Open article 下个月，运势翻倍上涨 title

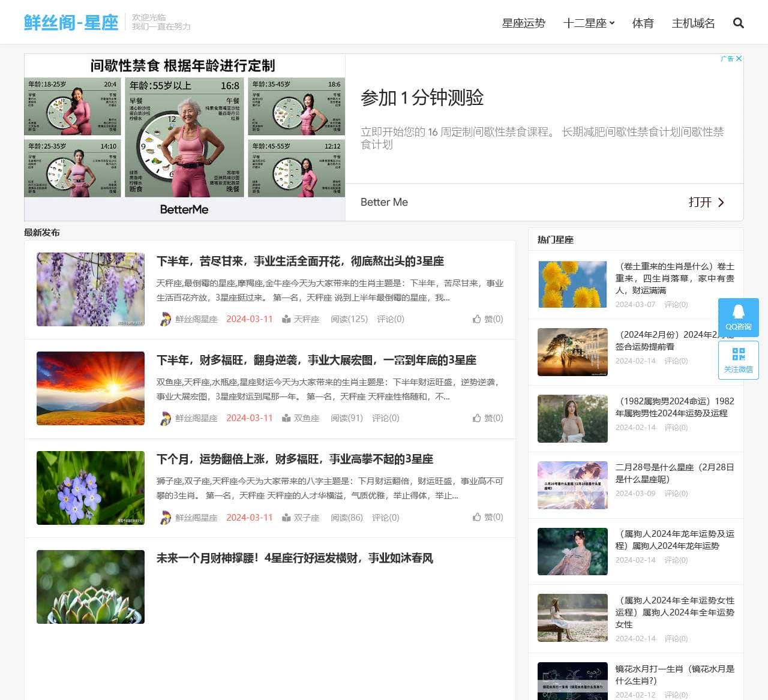click(295, 459)
